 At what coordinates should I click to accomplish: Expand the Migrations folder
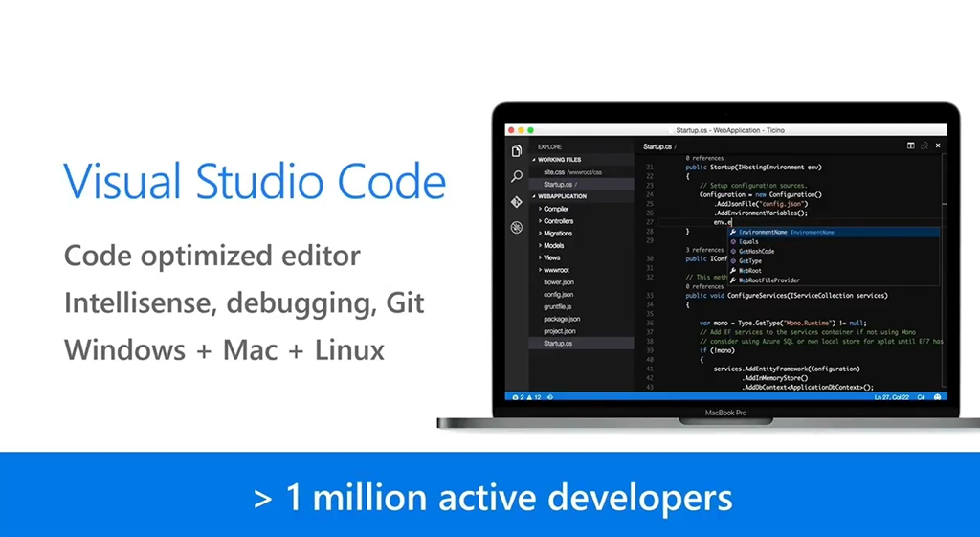[556, 234]
